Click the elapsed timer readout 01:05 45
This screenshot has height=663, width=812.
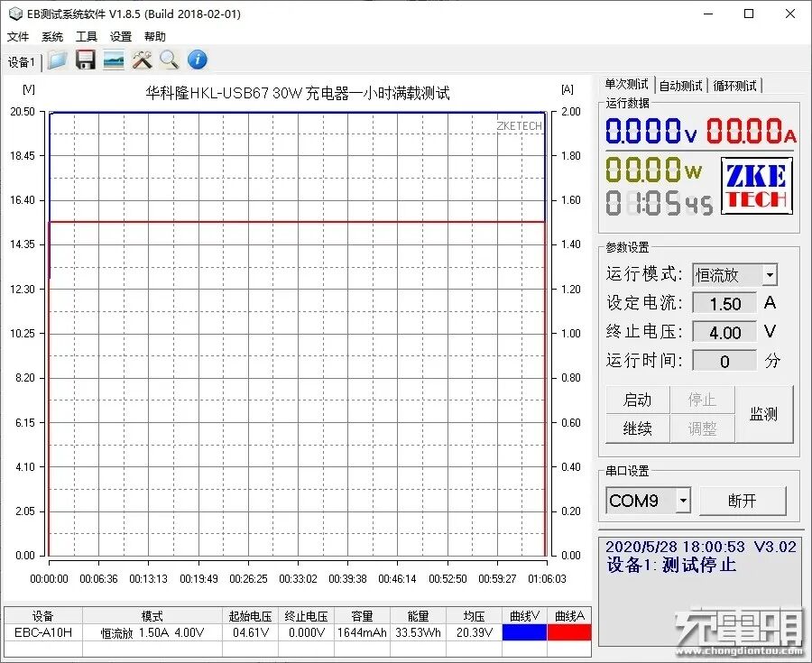660,202
